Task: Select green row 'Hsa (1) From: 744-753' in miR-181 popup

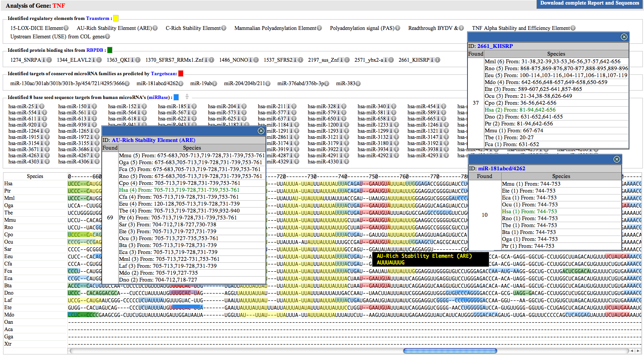Action: (561, 211)
